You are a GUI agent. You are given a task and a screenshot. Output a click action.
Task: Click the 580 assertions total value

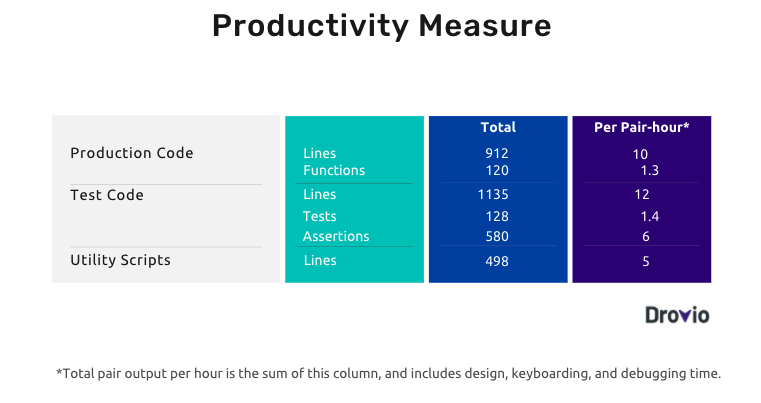click(497, 236)
